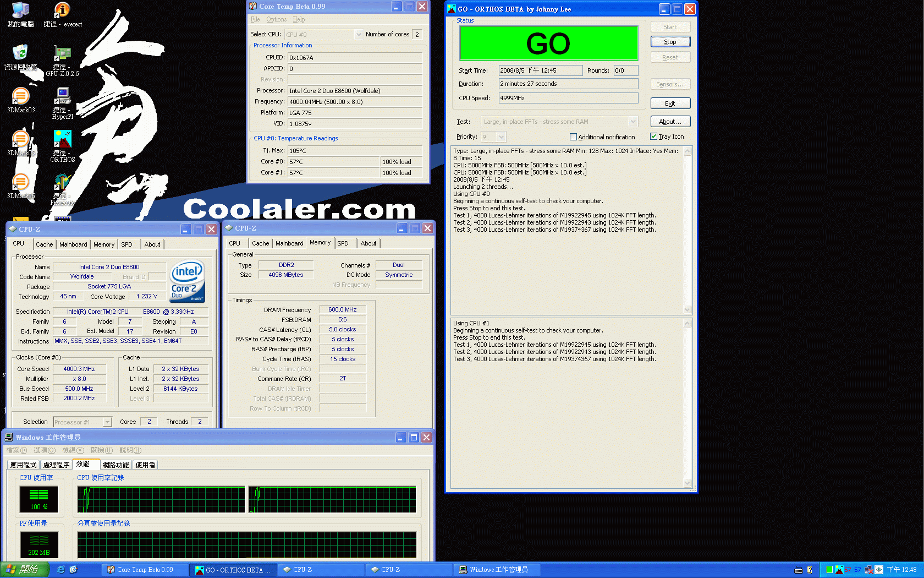Screen dimensions: 924x578
Task: Click the Intel Core 2 Duo logo in CPU-Z
Action: pyautogui.click(x=188, y=281)
